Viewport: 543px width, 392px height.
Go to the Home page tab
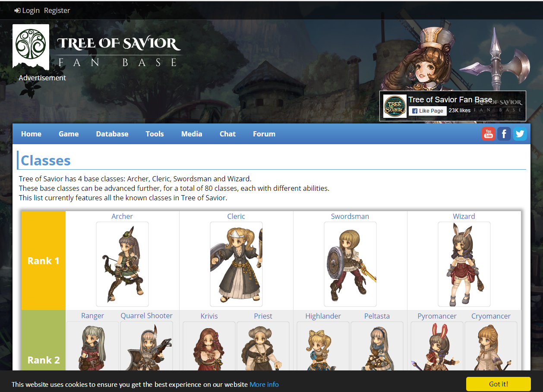point(31,134)
